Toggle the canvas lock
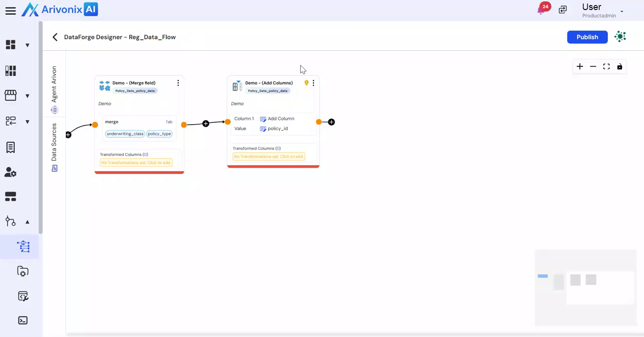 pos(619,66)
